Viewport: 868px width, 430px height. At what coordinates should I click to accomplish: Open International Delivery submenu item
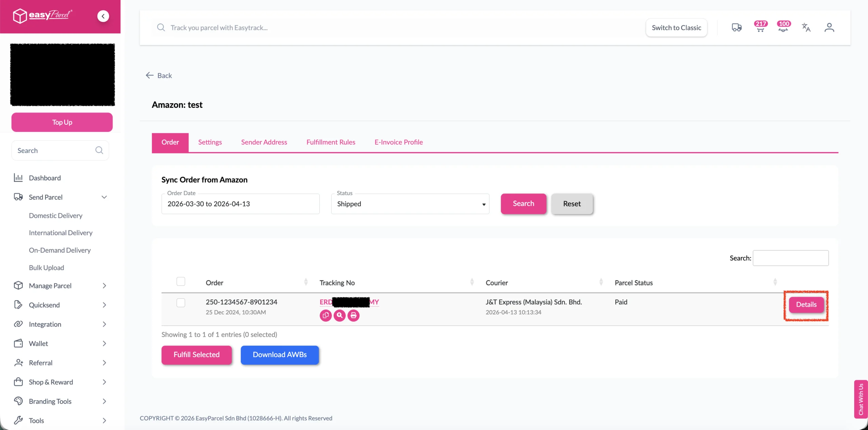(x=61, y=233)
